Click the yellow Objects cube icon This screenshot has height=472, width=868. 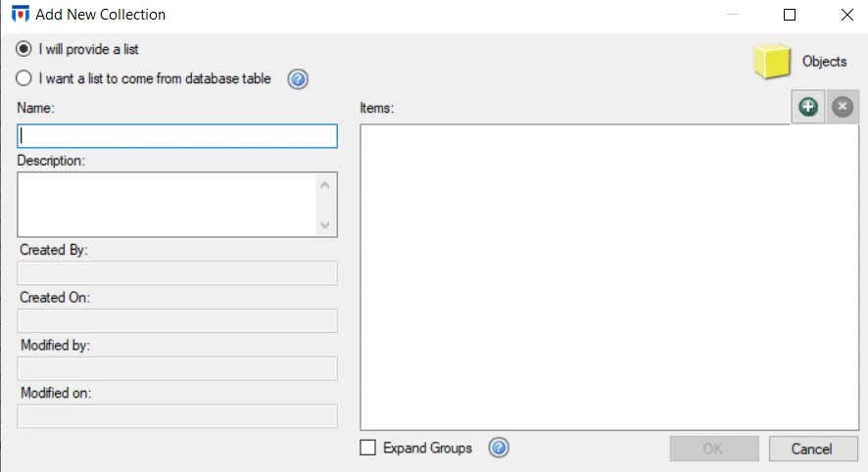(771, 62)
